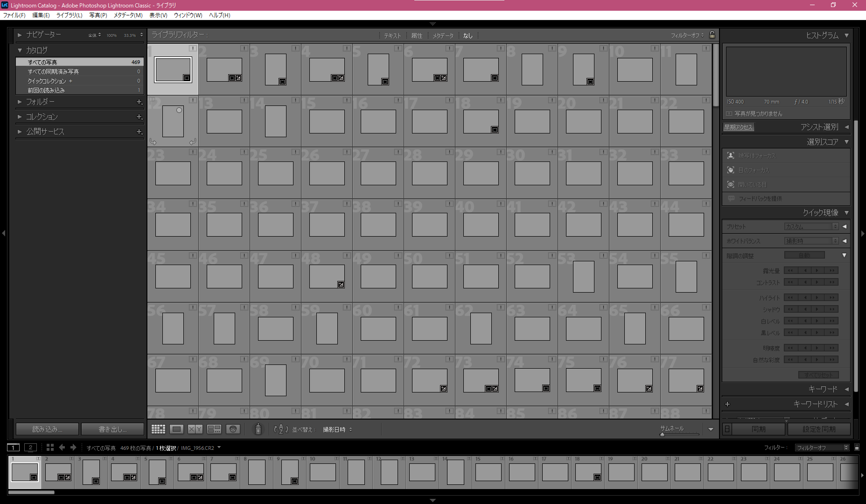Show second monitor window button 2
This screenshot has height=504, width=866.
(30, 448)
